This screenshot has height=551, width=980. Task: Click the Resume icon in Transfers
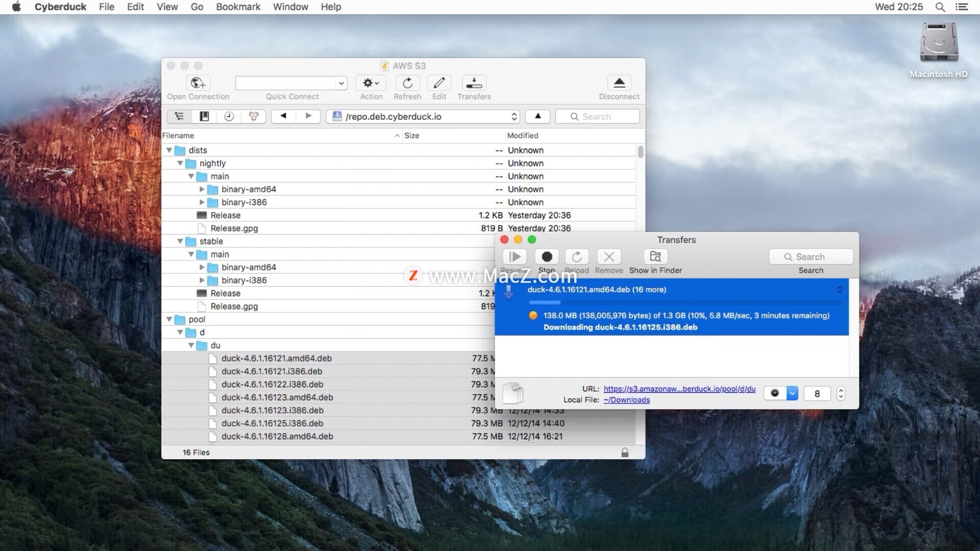click(x=514, y=257)
